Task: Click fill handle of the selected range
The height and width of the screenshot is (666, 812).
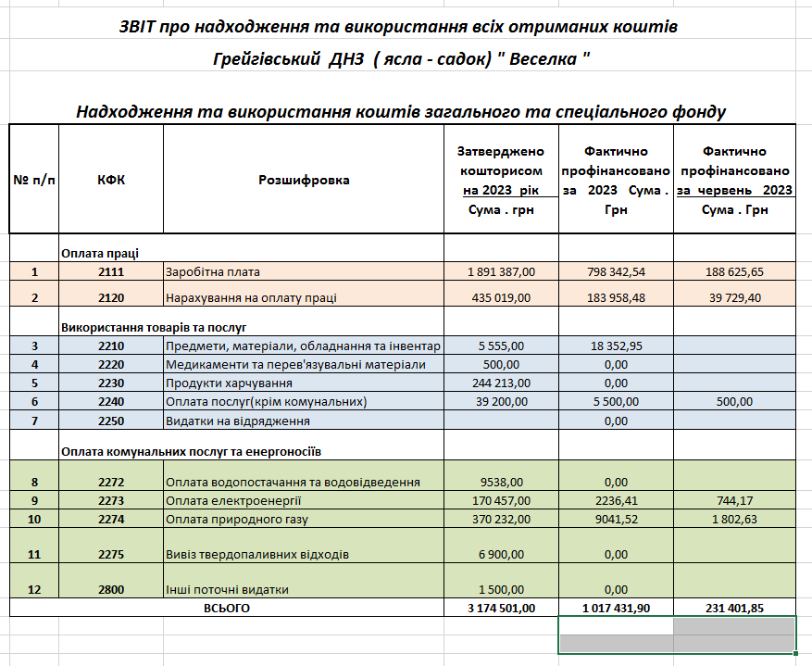Action: 796,654
